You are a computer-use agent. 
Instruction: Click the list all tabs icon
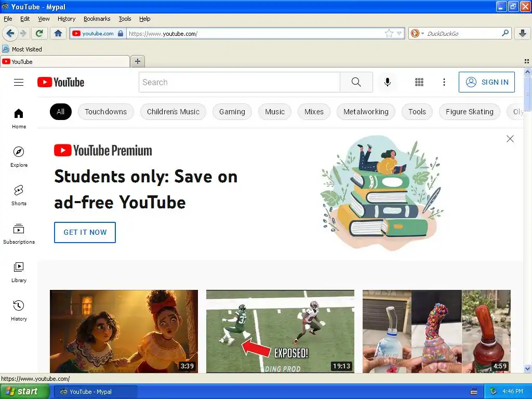tap(527, 61)
